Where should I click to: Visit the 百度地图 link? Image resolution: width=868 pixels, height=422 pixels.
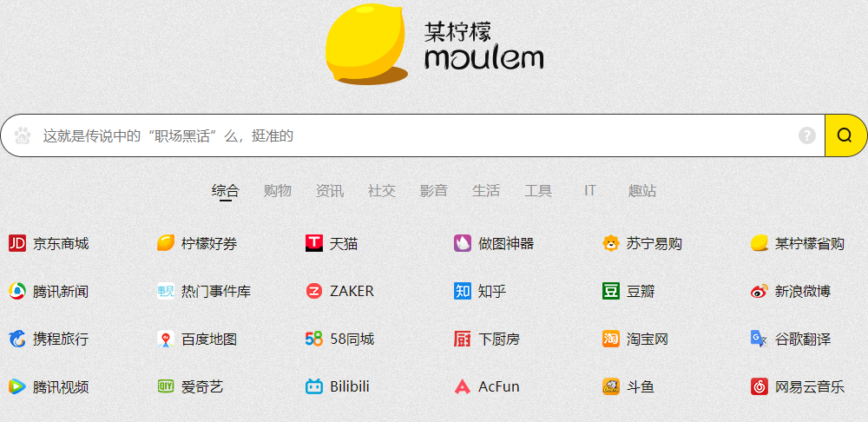click(x=209, y=339)
